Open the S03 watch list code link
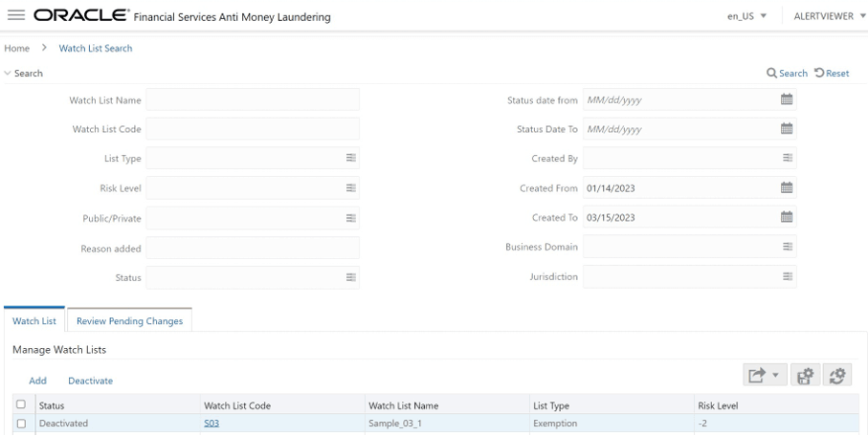The width and height of the screenshot is (868, 436). point(211,424)
